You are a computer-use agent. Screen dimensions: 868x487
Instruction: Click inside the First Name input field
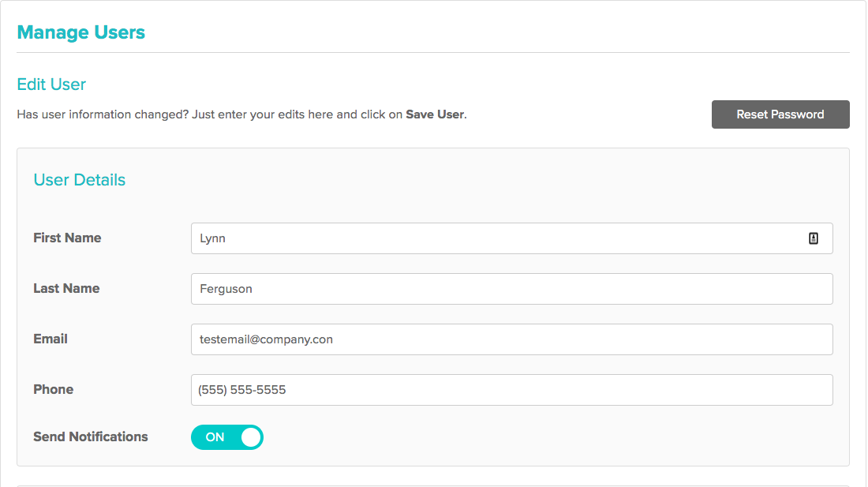473,238
